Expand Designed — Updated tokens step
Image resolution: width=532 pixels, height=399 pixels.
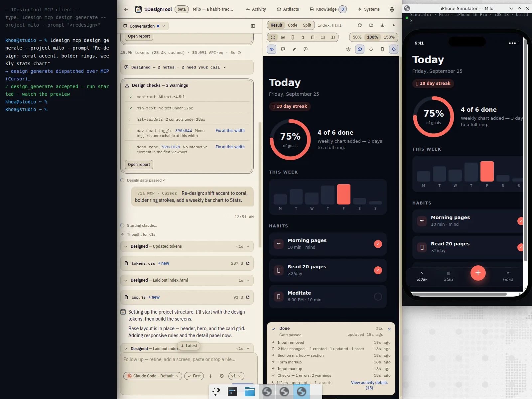(x=187, y=246)
